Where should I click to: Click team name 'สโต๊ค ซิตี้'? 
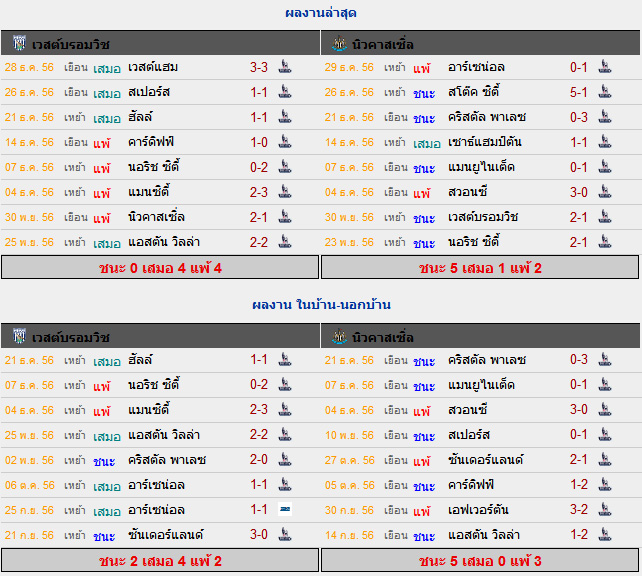(473, 91)
